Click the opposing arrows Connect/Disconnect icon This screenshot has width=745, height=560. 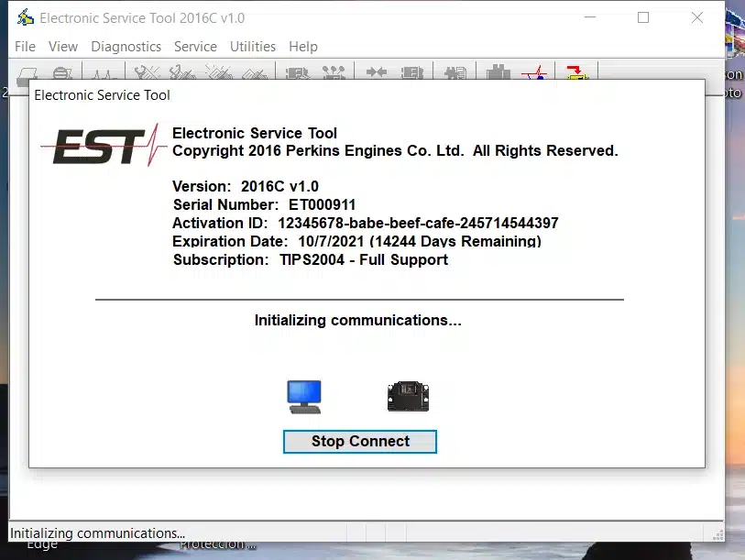click(376, 72)
